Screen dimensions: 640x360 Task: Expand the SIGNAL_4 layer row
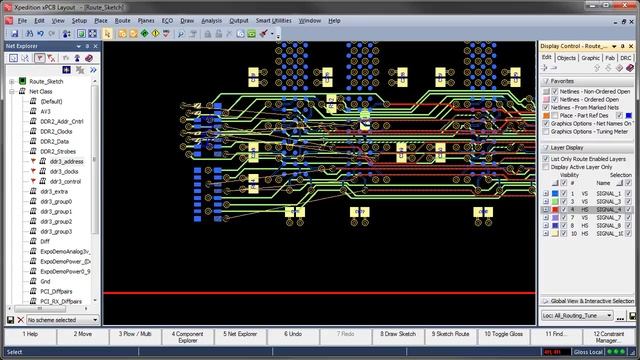pos(546,209)
